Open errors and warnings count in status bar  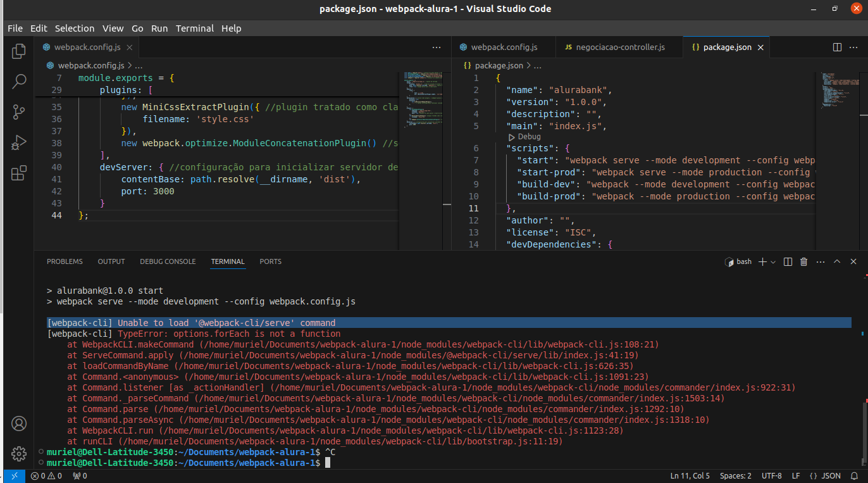(46, 476)
